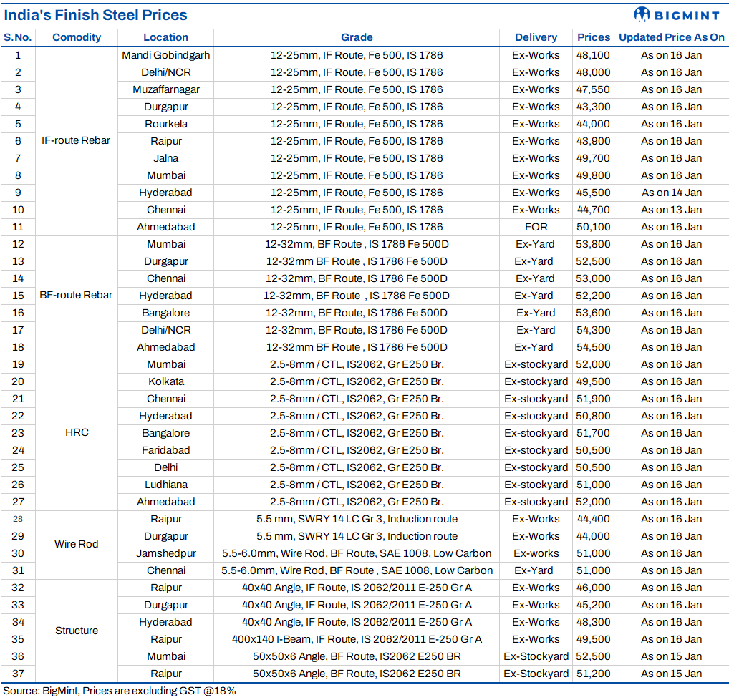Select the Location column header
The height and width of the screenshot is (700, 729).
(x=165, y=37)
